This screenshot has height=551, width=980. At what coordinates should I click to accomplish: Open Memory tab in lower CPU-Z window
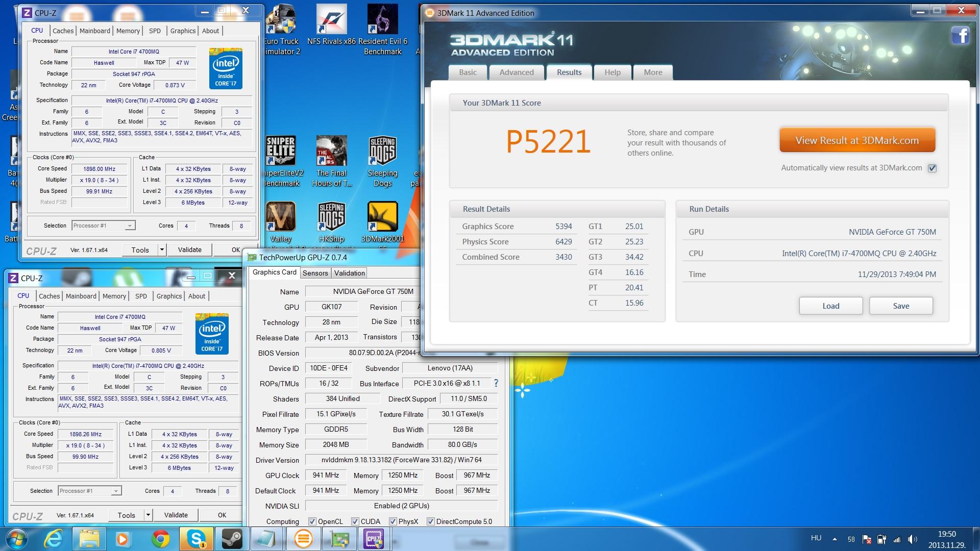point(114,296)
